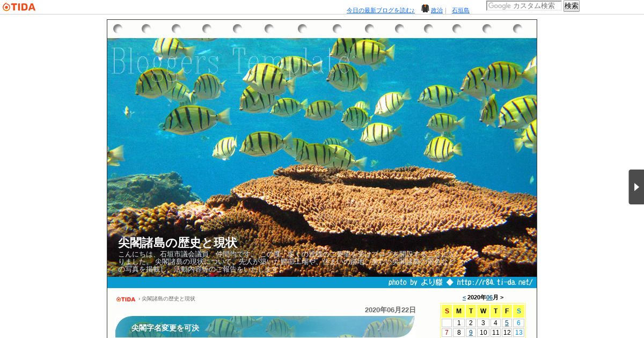The height and width of the screenshot is (338, 644).
Task: Click the post date 2020年06月22日
Action: [390, 310]
